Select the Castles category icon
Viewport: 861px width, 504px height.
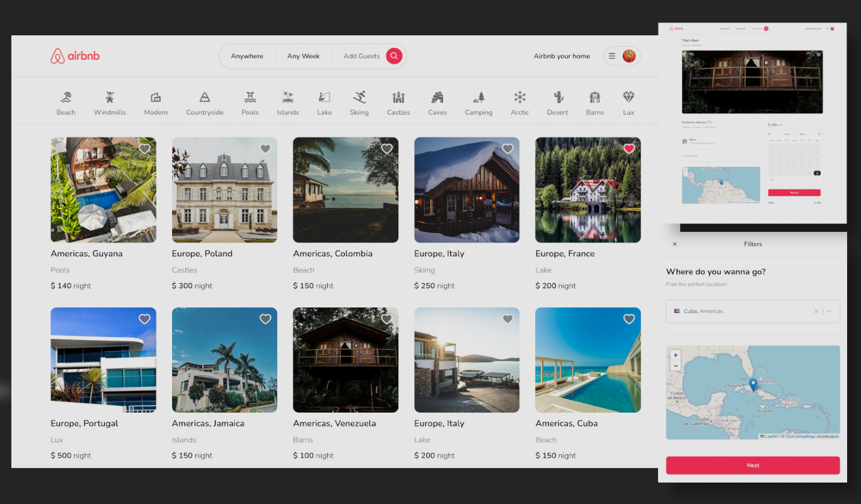398,97
